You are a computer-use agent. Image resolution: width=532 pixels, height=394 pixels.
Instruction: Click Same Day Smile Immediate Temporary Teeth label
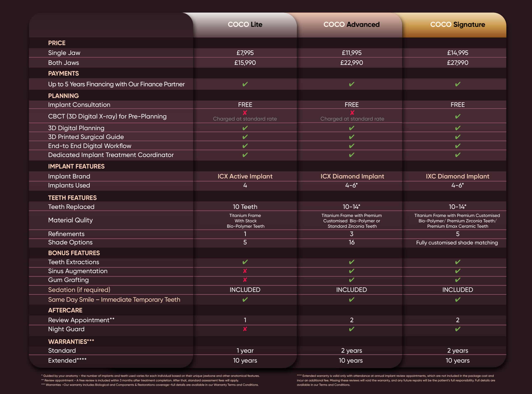(x=114, y=299)
